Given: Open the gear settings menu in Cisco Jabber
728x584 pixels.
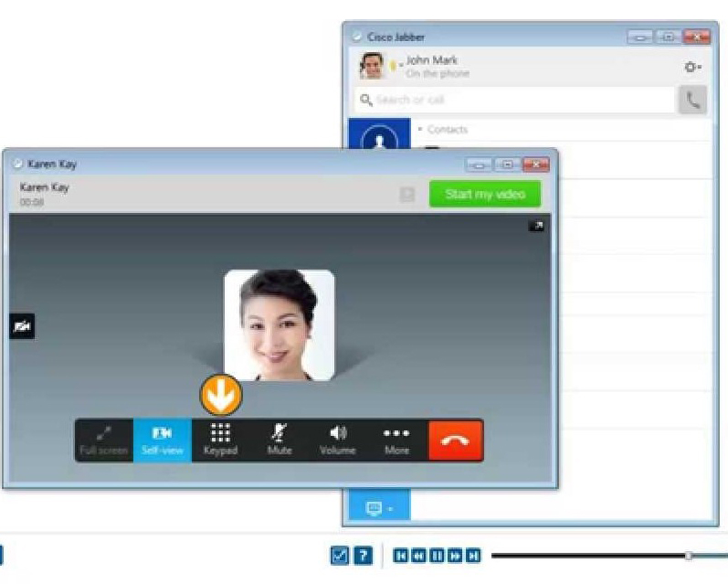Looking at the screenshot, I should [x=692, y=67].
